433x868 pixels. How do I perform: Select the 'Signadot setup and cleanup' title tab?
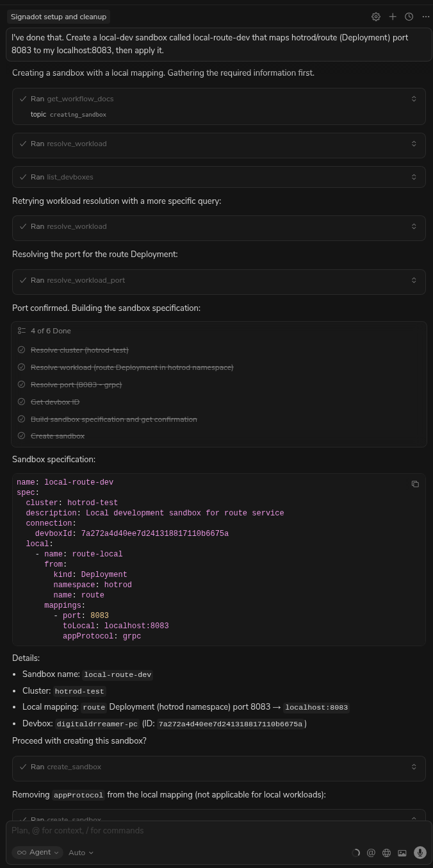click(58, 17)
